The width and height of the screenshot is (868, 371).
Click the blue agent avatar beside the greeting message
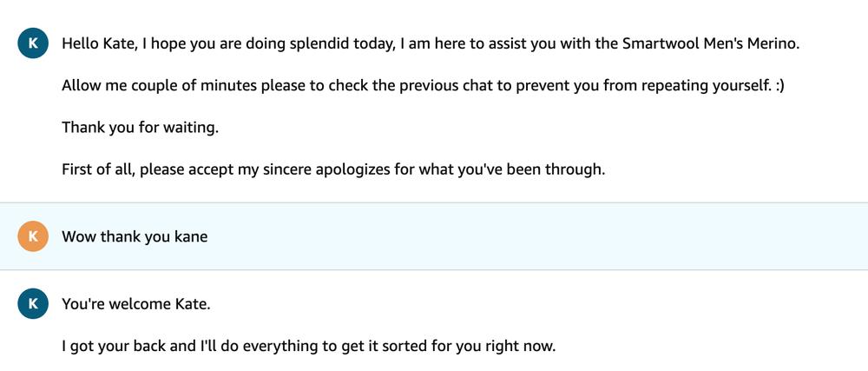tap(33, 43)
